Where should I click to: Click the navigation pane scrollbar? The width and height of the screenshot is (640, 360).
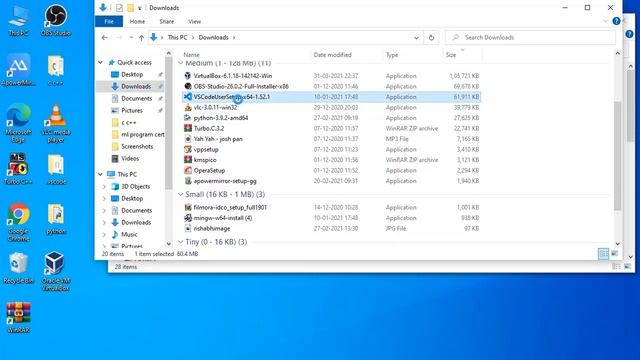(x=169, y=122)
